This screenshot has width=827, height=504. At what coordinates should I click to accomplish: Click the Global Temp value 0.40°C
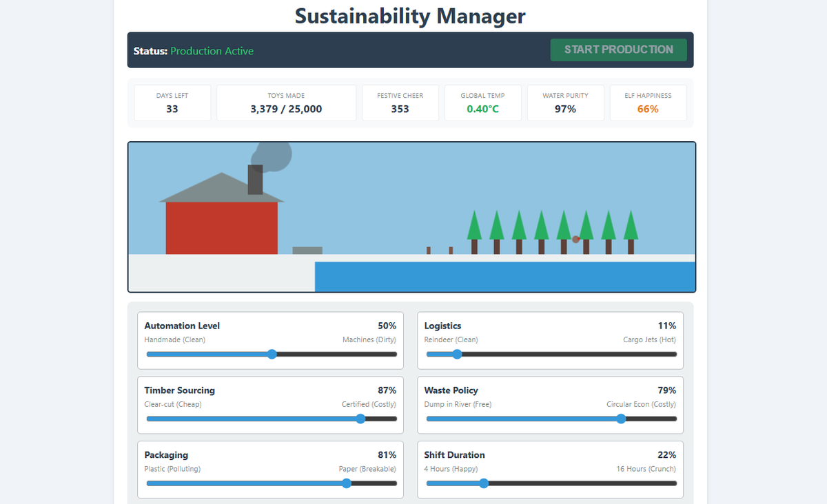tap(482, 109)
